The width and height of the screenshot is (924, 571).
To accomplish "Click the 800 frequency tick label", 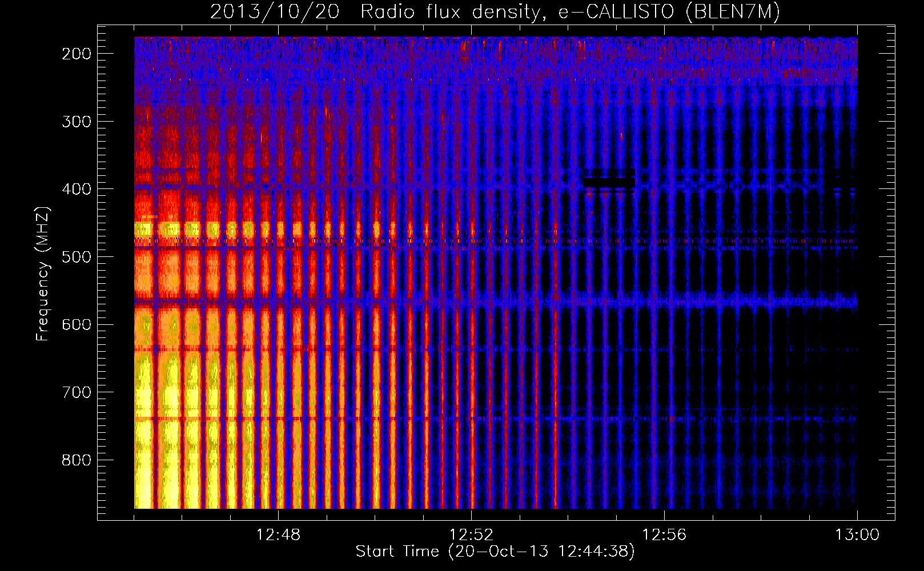I will click(x=77, y=460).
